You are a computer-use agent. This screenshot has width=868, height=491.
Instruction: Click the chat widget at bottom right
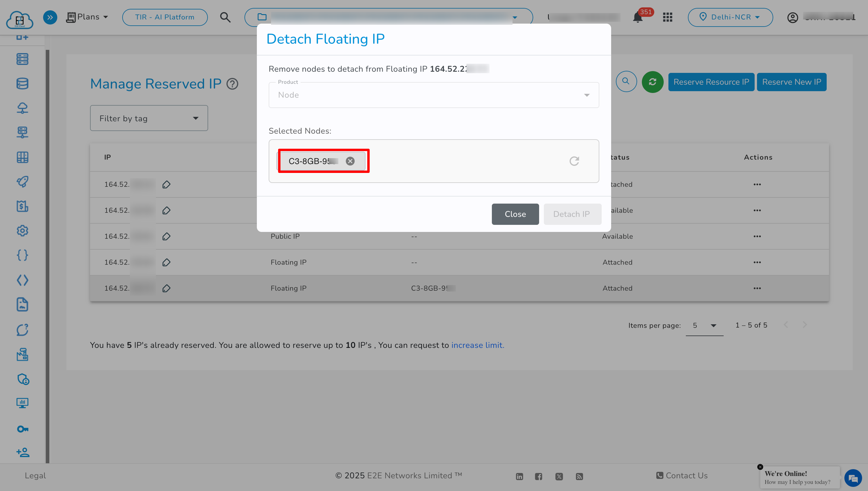[x=853, y=478]
